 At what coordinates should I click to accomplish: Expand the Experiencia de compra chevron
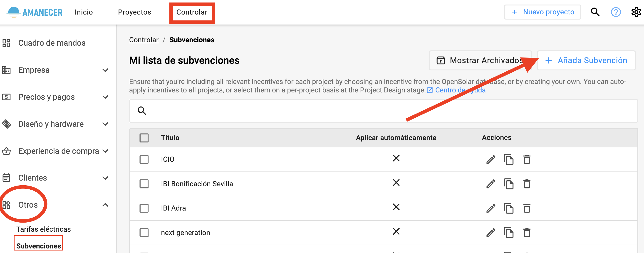click(105, 151)
